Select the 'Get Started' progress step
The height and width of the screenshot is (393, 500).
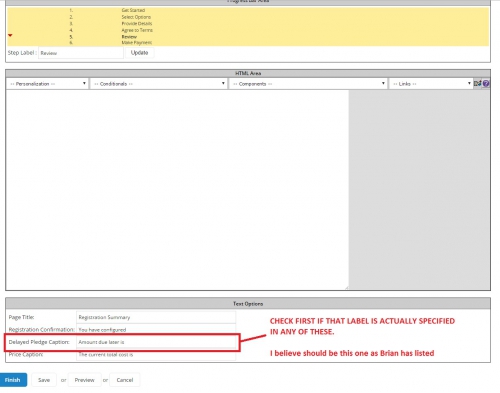[133, 10]
